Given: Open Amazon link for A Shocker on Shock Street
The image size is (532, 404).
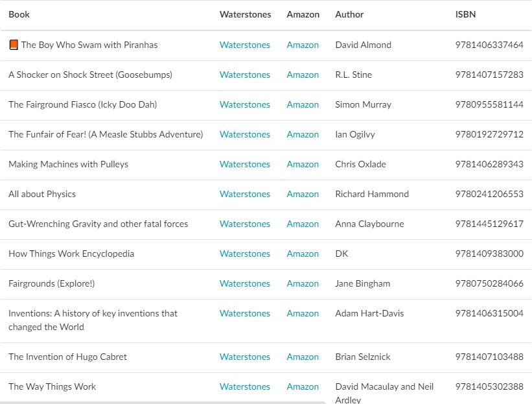Looking at the screenshot, I should click(x=303, y=75).
